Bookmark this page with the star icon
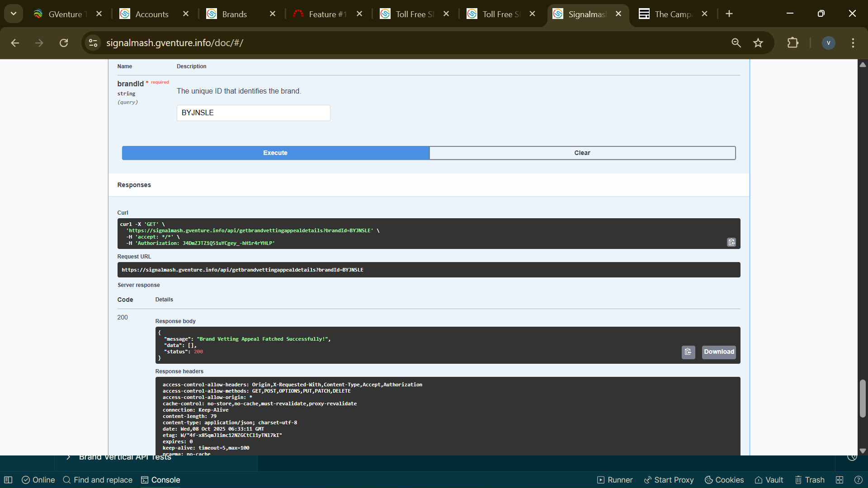Screen dimensions: 868x488 click(x=758, y=43)
